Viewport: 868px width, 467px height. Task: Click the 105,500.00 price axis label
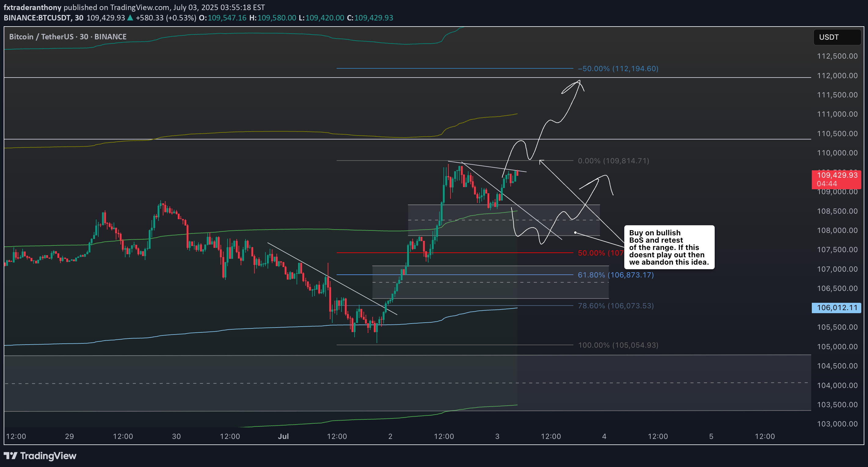click(837, 327)
